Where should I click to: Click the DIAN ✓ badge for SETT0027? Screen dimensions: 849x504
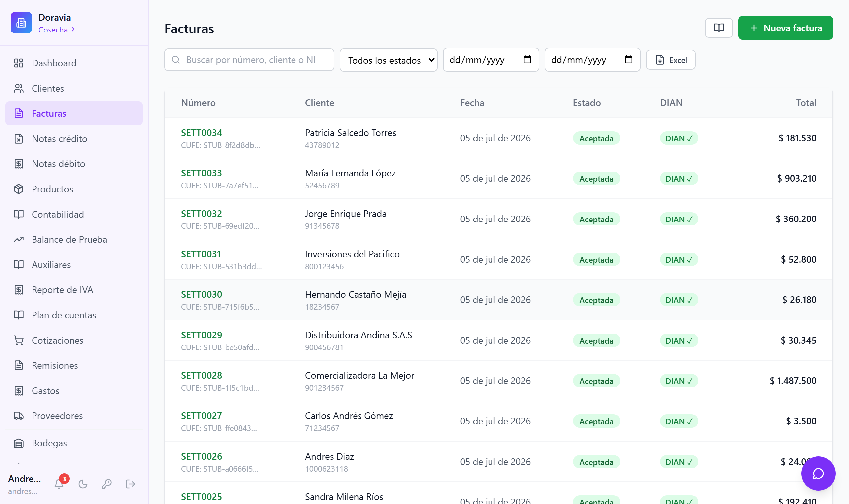point(679,421)
